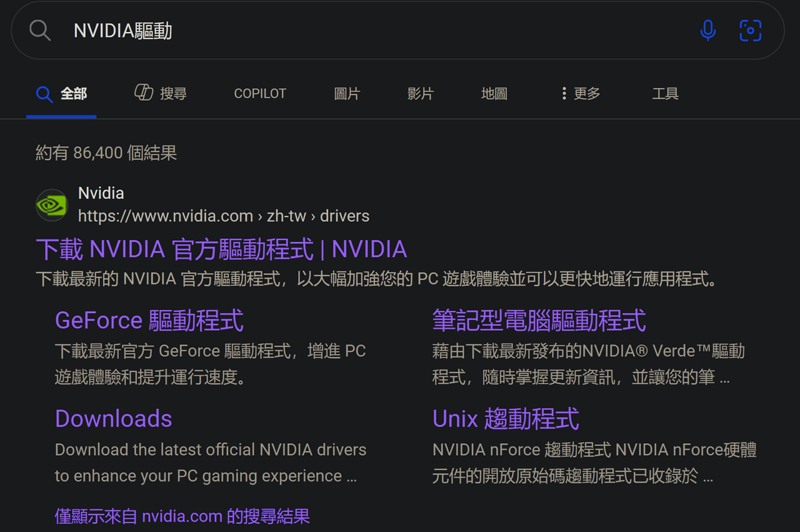
Task: Start voice search with microphone icon
Action: click(708, 30)
